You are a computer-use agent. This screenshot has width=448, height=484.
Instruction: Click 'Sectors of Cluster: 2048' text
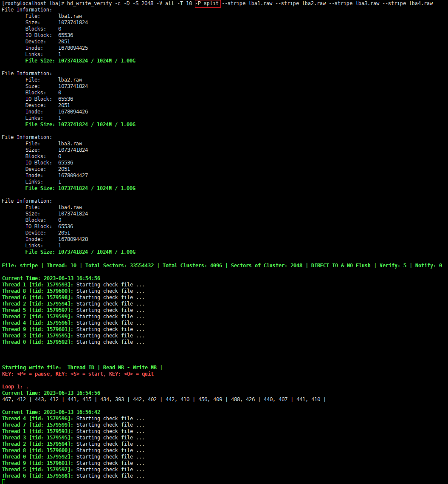tap(267, 266)
